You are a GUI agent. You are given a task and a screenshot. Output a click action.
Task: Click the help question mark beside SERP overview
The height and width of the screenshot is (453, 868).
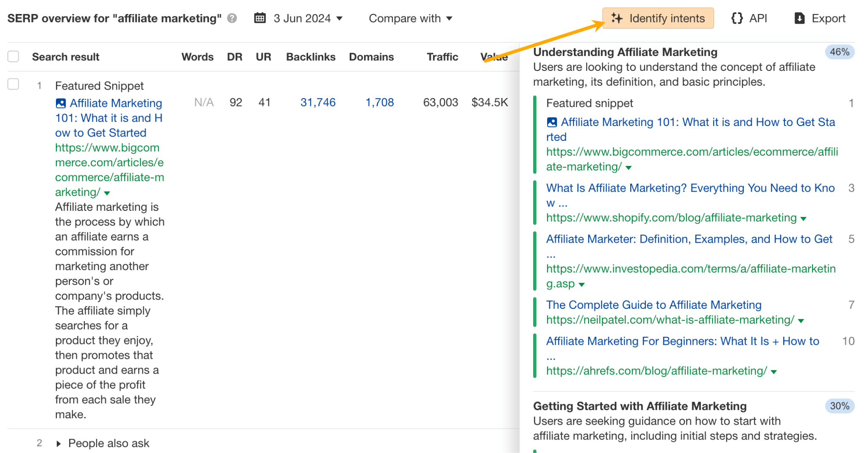pyautogui.click(x=231, y=18)
